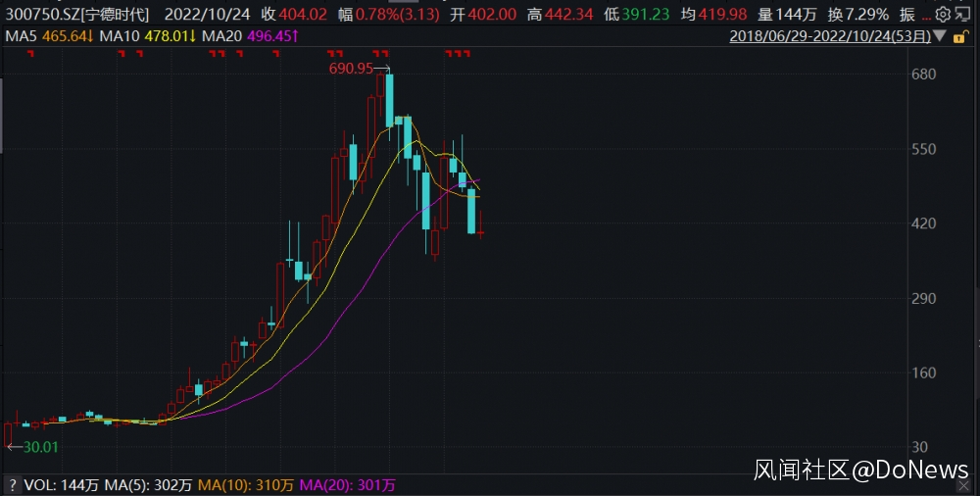This screenshot has height=496, width=980.
Task: Click MA(20): 301万 volume label
Action: (x=348, y=485)
